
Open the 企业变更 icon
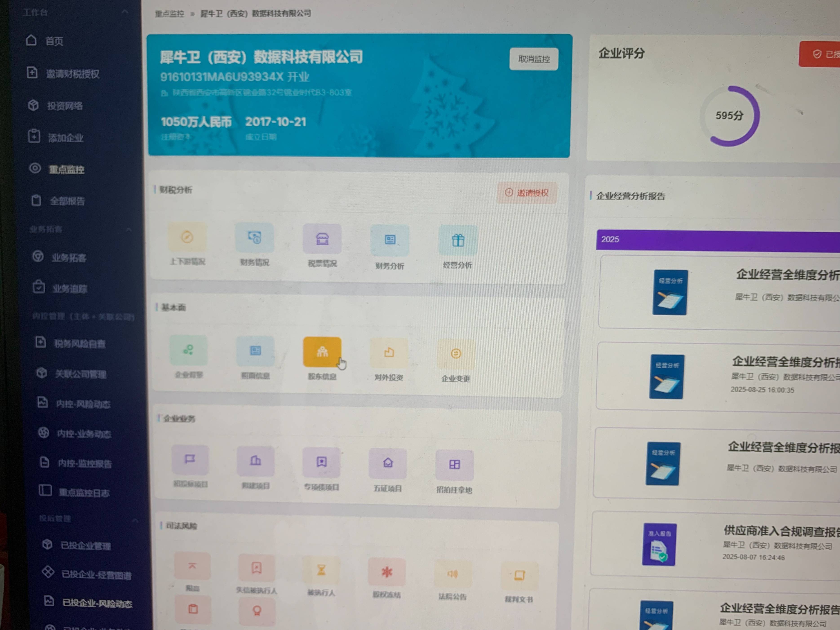(x=456, y=354)
